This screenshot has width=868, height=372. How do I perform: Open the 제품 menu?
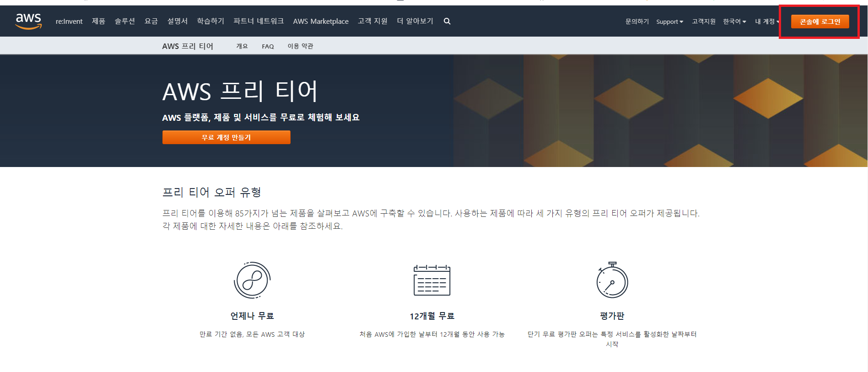pyautogui.click(x=98, y=21)
